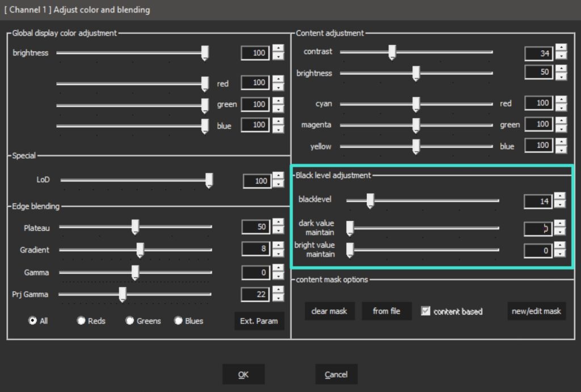
Task: Open mask from file button
Action: pyautogui.click(x=386, y=311)
